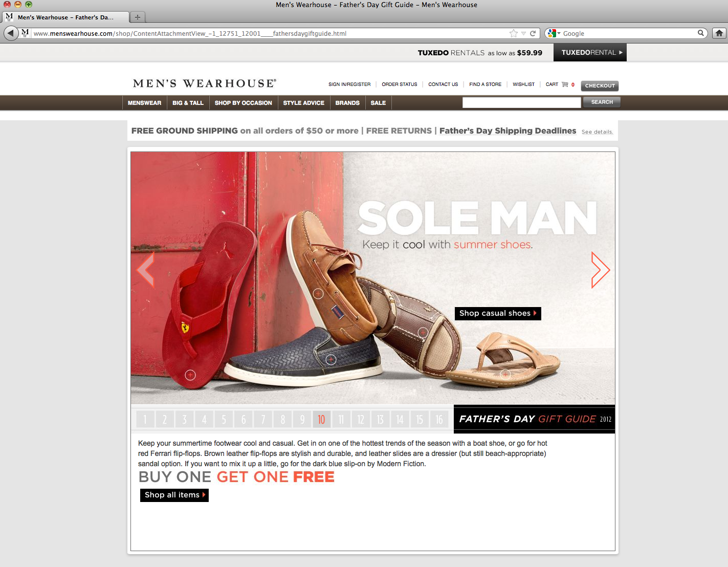Click the site favicon in address bar
The image size is (728, 567).
(x=25, y=33)
